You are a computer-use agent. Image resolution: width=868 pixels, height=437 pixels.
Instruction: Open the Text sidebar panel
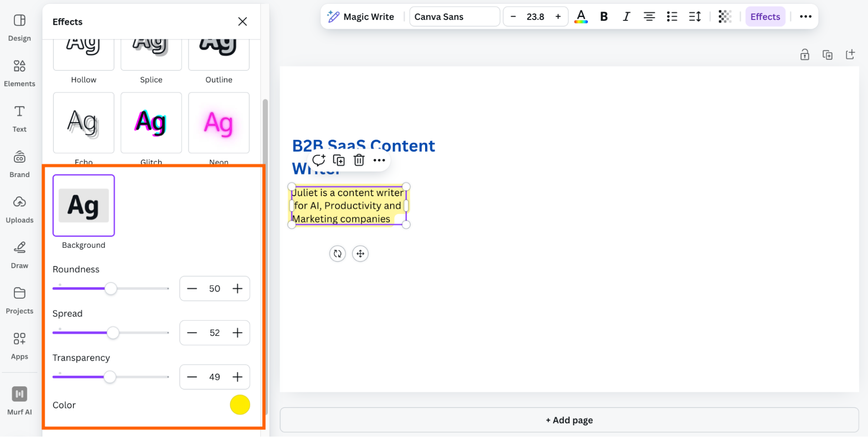(x=20, y=119)
